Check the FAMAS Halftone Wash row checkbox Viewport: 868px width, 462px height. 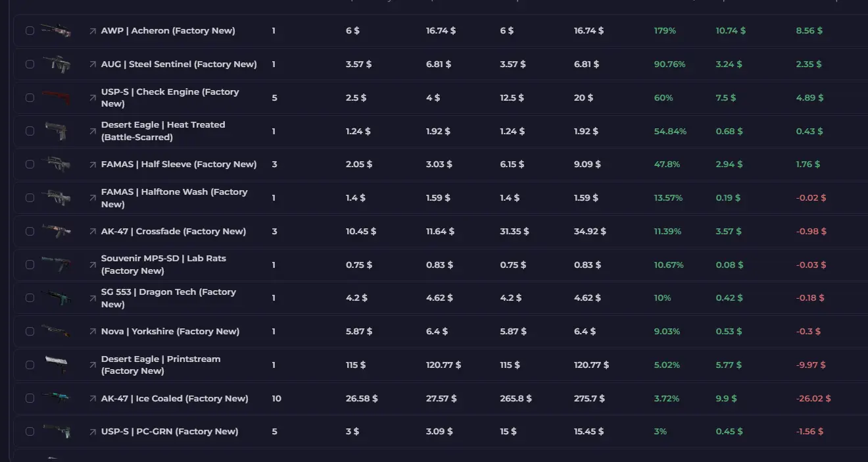pyautogui.click(x=30, y=198)
